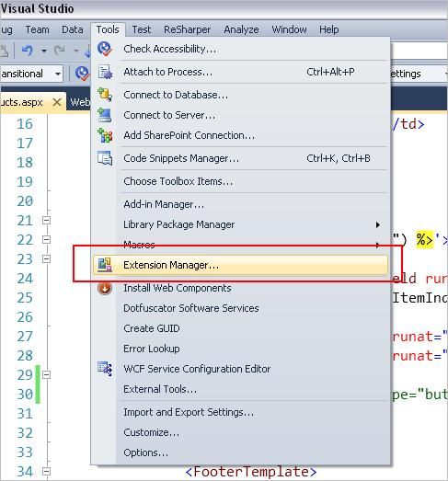The width and height of the screenshot is (448, 481).
Task: Open Extension Manager from Tools menu
Action: (x=241, y=265)
